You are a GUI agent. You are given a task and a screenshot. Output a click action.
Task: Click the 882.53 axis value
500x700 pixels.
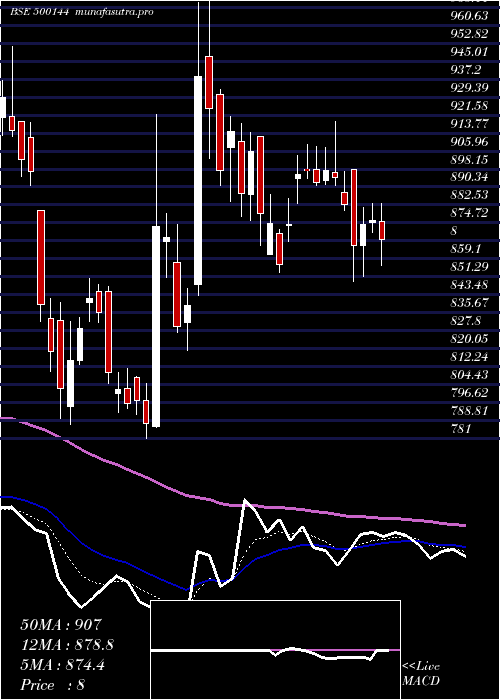click(x=469, y=195)
